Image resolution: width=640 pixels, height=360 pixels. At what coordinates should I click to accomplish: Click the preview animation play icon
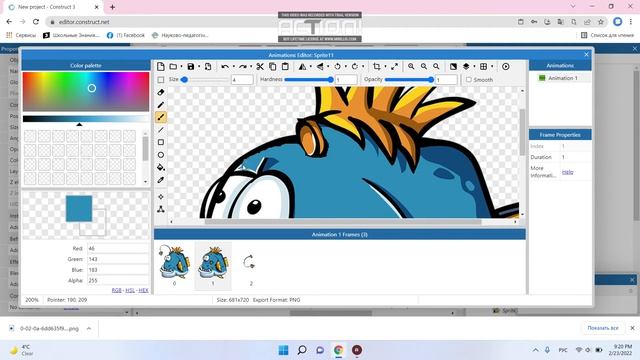[x=506, y=67]
